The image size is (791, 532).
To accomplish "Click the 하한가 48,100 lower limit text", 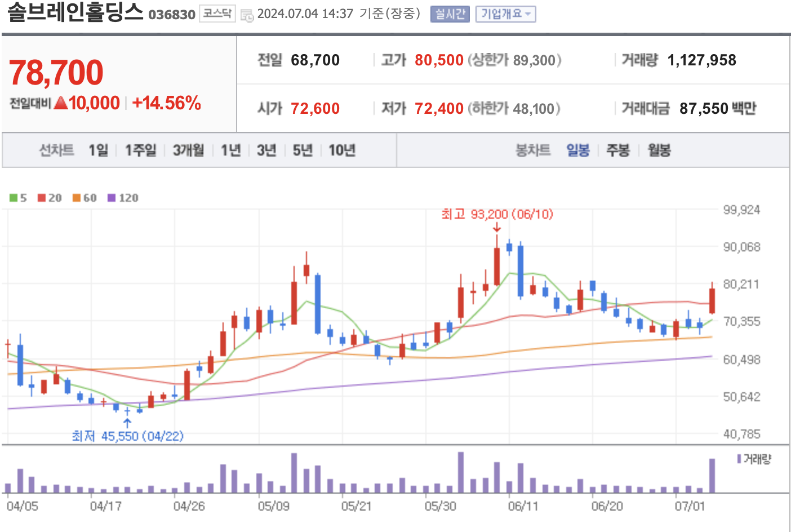I will [x=514, y=109].
